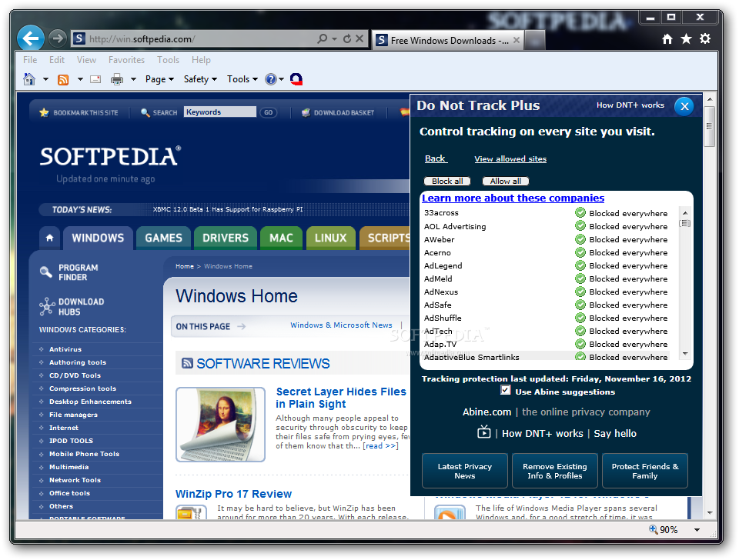Viewport: 739px width, 560px height.
Task: Click the Allow all button
Action: coord(505,181)
